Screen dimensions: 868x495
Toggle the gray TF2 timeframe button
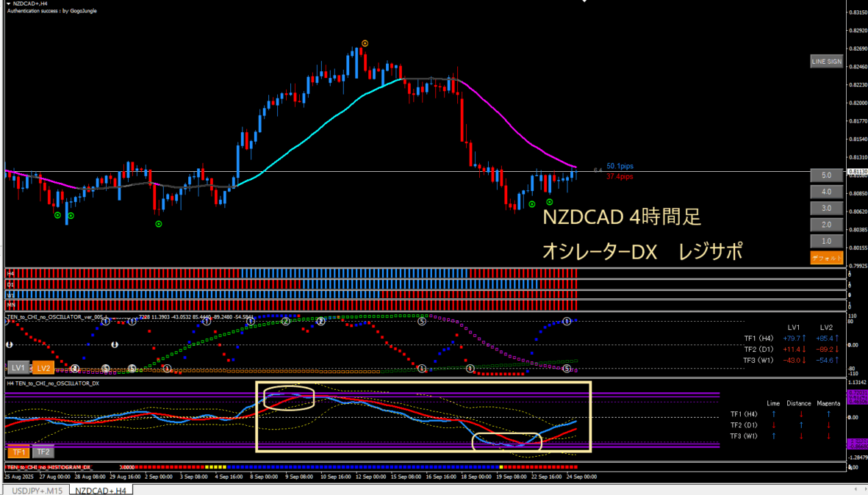click(x=43, y=452)
